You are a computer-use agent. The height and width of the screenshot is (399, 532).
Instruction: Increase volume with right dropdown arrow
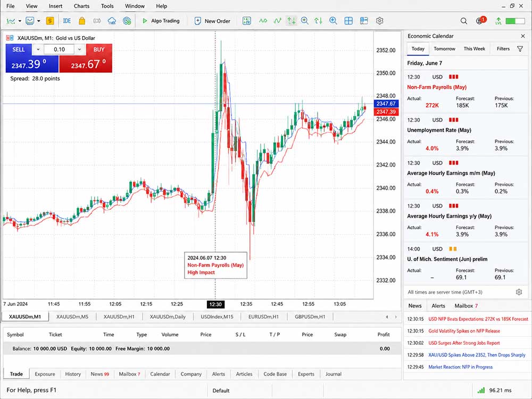pos(79,49)
